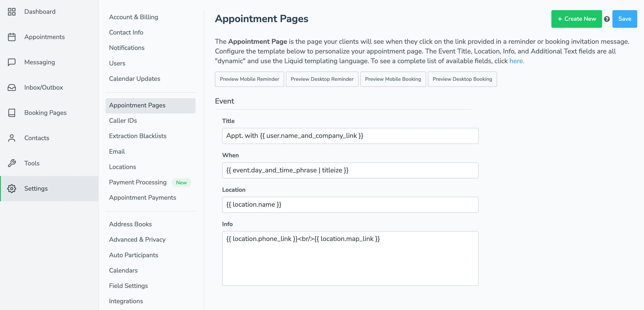
Task: Click the Create New button
Action: (x=576, y=19)
